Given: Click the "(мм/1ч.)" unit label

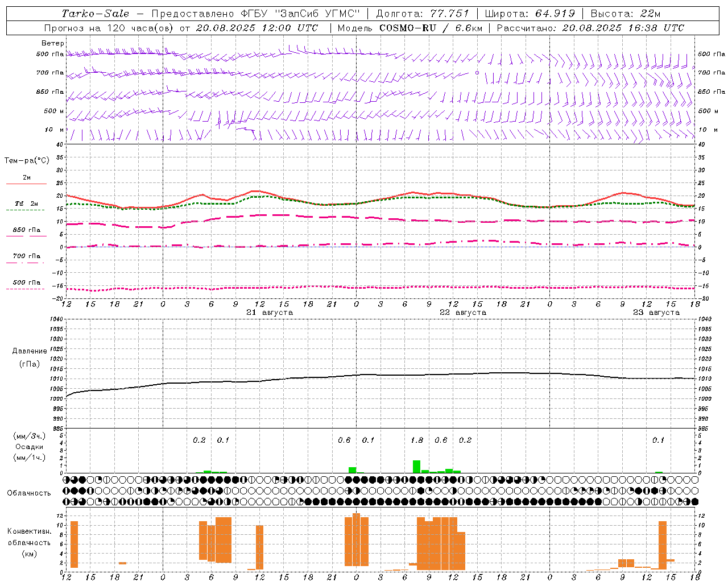Looking at the screenshot, I should (x=30, y=458).
